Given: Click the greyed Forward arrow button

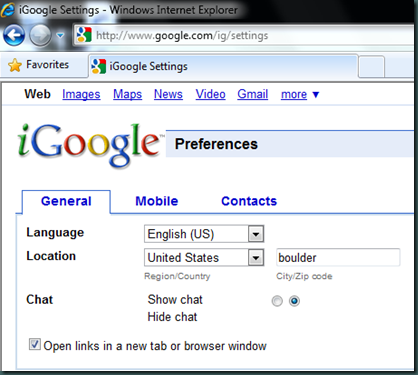Looking at the screenshot, I should coord(40,35).
